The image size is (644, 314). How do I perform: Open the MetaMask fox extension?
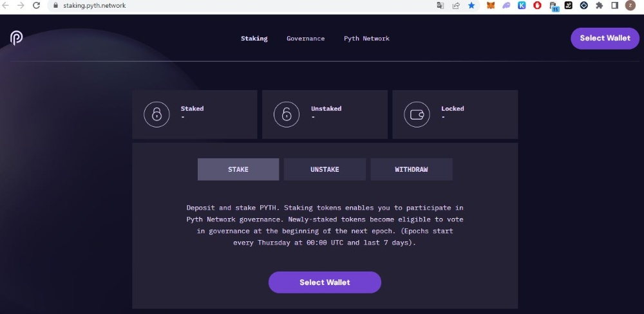click(491, 5)
